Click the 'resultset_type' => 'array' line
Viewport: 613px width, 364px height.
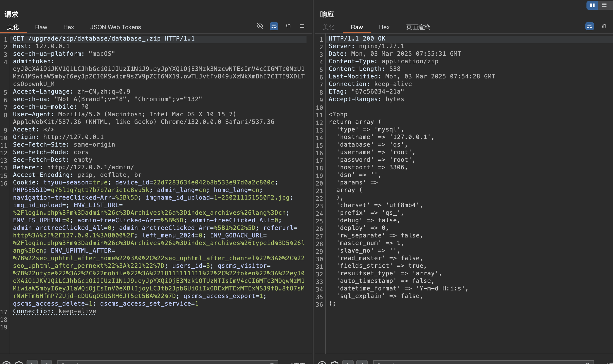[x=389, y=273]
